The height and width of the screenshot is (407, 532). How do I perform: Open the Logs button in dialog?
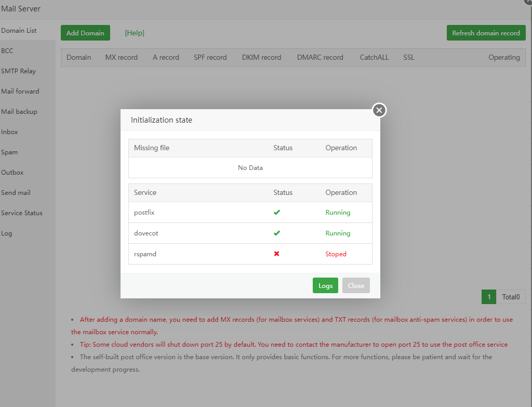(325, 285)
